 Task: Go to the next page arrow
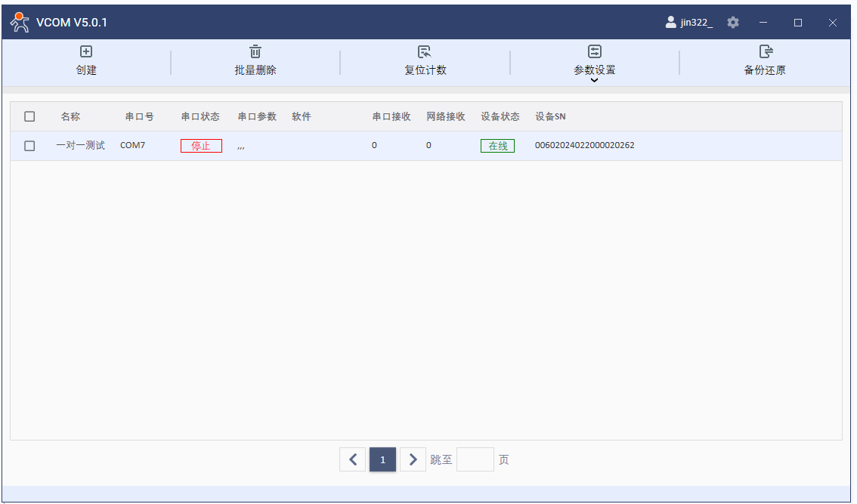point(413,459)
